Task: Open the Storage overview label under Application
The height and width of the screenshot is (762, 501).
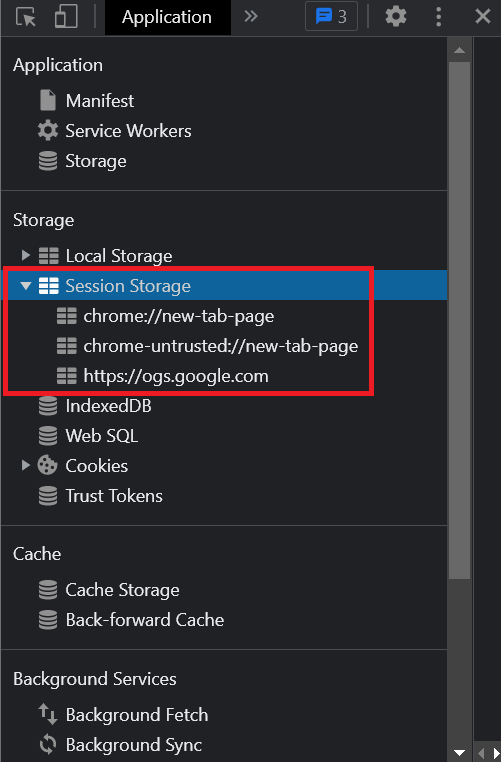Action: (x=96, y=161)
